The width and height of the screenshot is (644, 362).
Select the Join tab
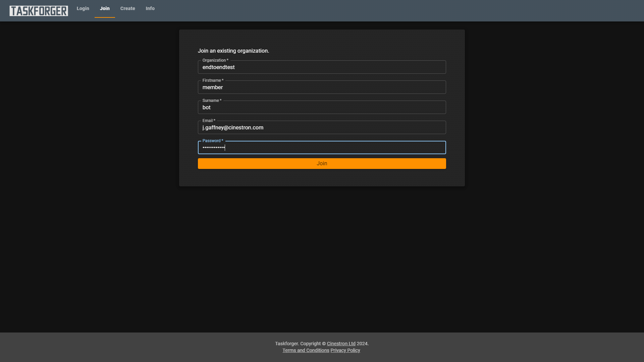(105, 9)
